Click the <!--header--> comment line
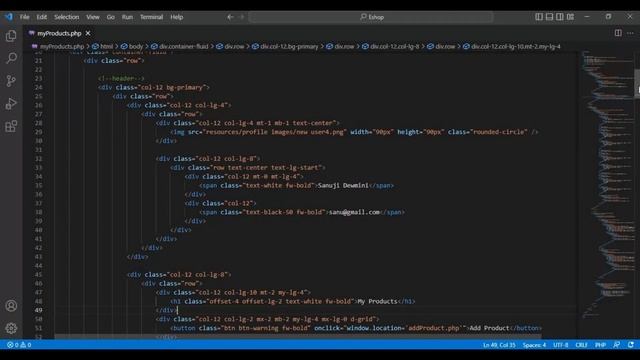The image size is (640, 360). tap(121, 78)
